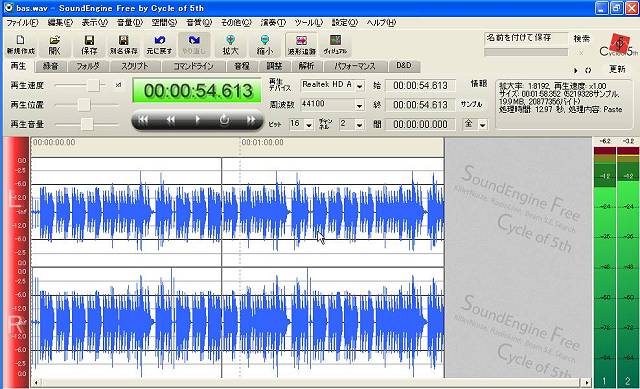The image size is (640, 389).
Task: Open the その他(C) menu
Action: coord(236,22)
